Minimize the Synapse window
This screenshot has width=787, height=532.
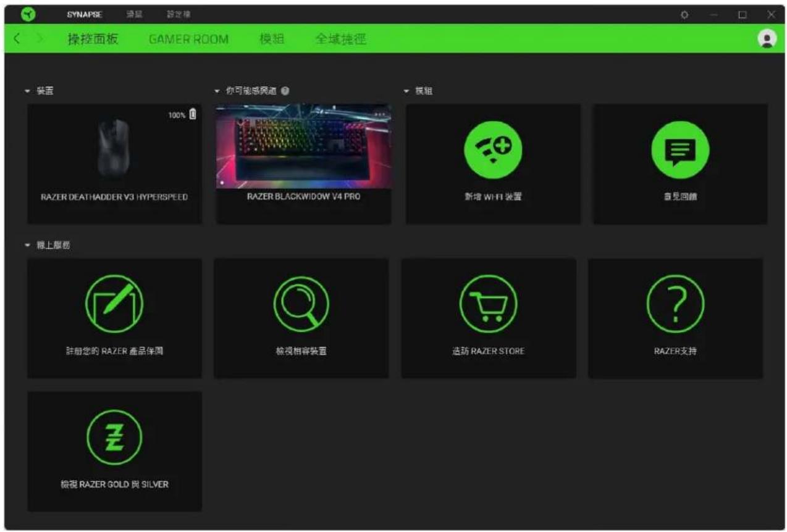pyautogui.click(x=713, y=14)
